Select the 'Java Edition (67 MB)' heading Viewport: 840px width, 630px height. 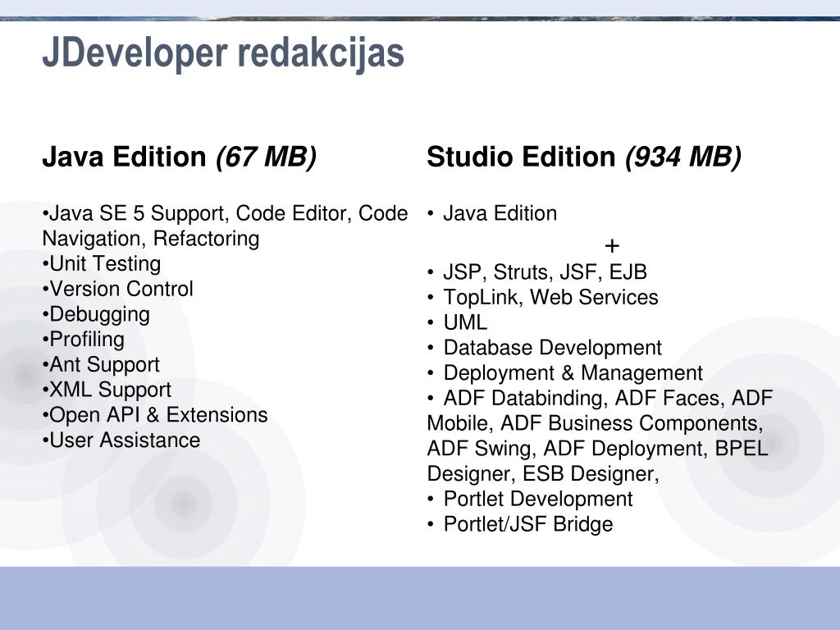[x=180, y=157]
